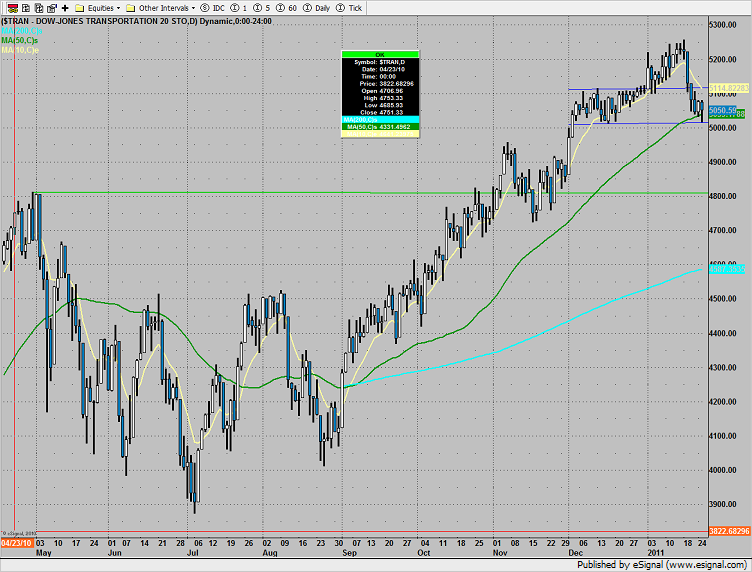Open the Equities folder dropdown

98,8
